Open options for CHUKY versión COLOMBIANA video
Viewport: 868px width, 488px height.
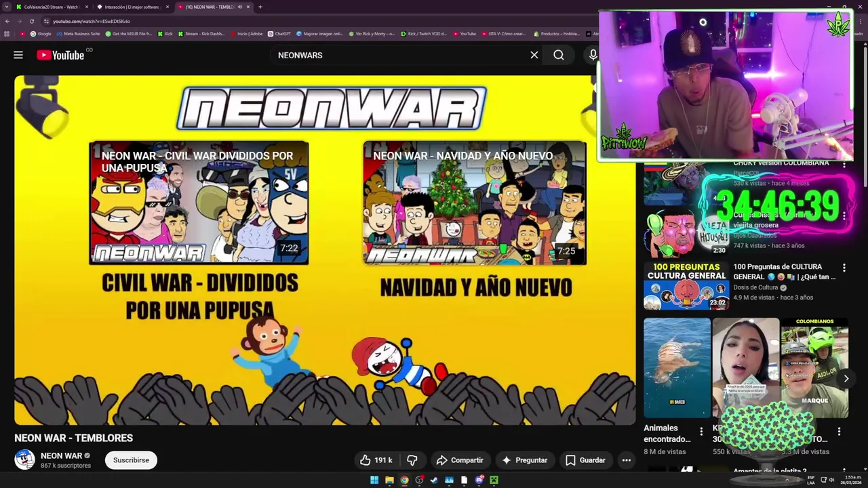(844, 165)
